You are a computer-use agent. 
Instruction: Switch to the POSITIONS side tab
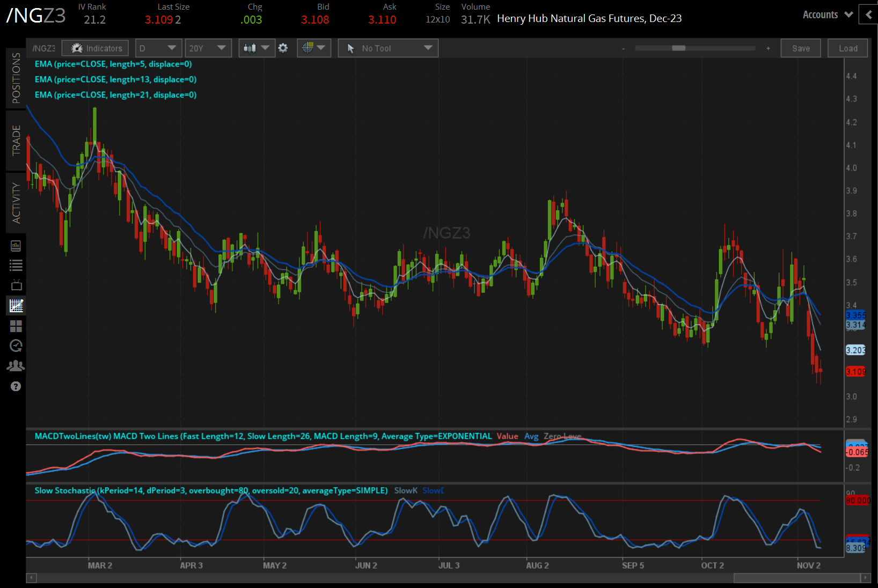16,78
